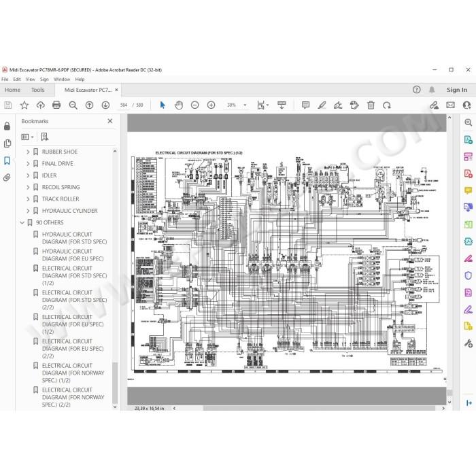Show the page thumbnails panel icon

click(x=7, y=143)
